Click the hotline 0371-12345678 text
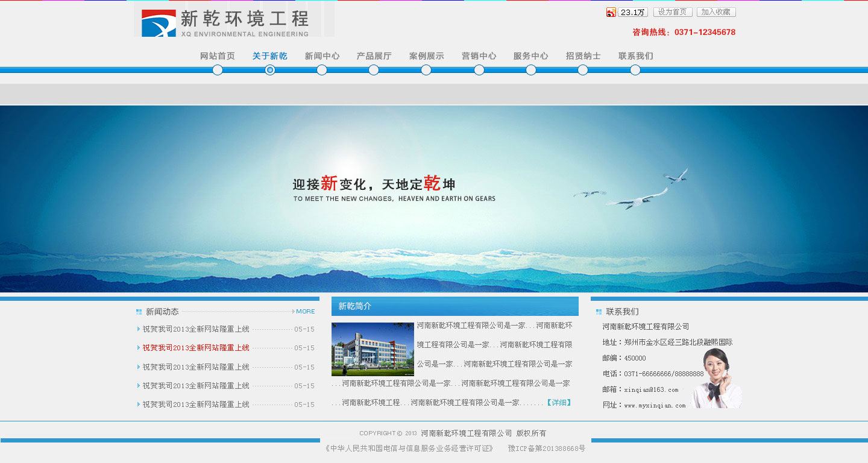The width and height of the screenshot is (868, 463). click(x=705, y=33)
